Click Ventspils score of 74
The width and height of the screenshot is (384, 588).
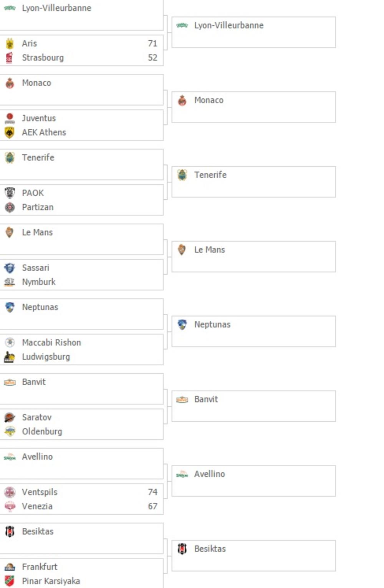(152, 492)
